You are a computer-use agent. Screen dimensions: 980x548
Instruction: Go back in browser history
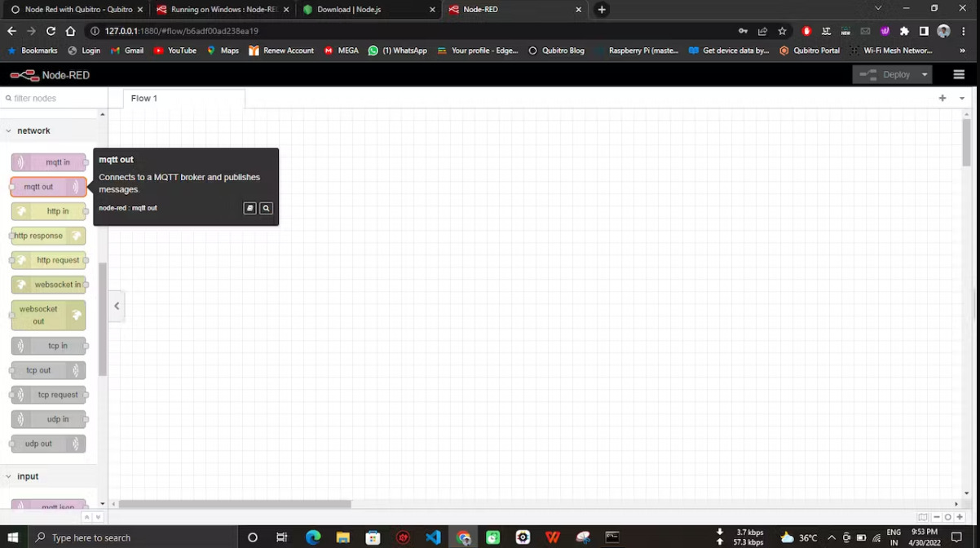(x=11, y=31)
